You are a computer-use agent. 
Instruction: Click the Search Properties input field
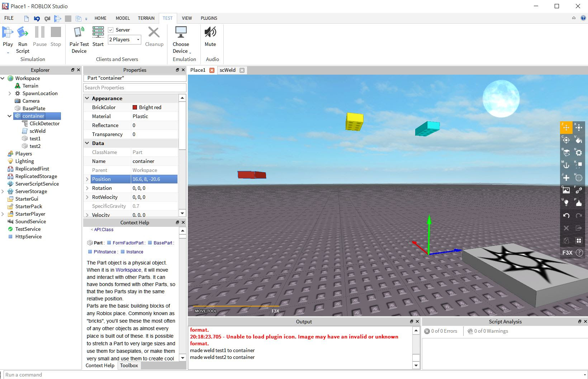pyautogui.click(x=135, y=88)
